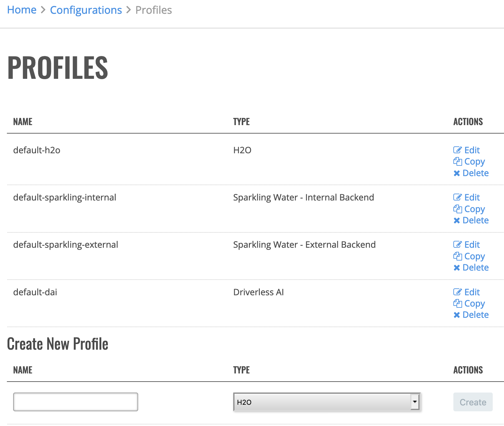Viewport: 504px width, 426px height.
Task: Click the PROFILES page heading
Action: 58,68
